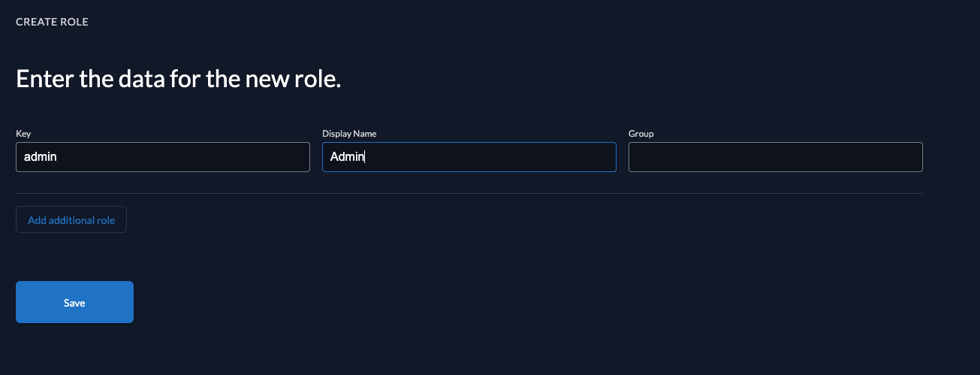Click the "CREATE ROLE" page header
This screenshot has height=375, width=980.
(52, 23)
